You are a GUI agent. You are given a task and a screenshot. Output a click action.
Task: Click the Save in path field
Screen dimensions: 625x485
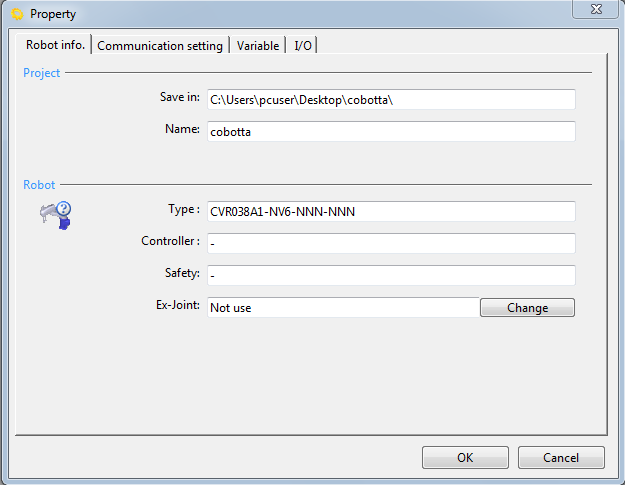390,99
